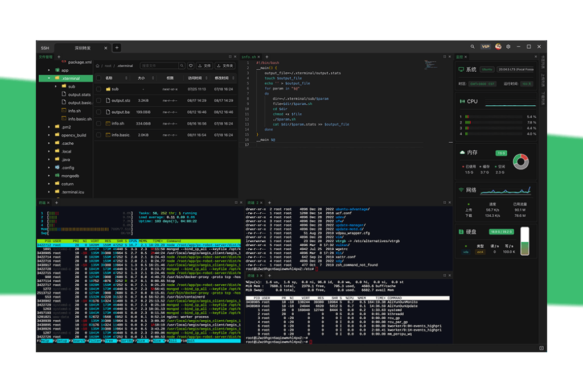Focus the file search input field

159,66
